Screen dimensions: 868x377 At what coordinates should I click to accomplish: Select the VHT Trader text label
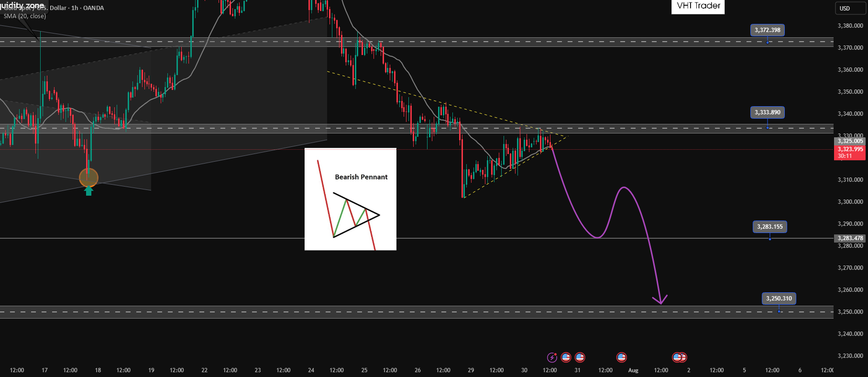pyautogui.click(x=698, y=6)
